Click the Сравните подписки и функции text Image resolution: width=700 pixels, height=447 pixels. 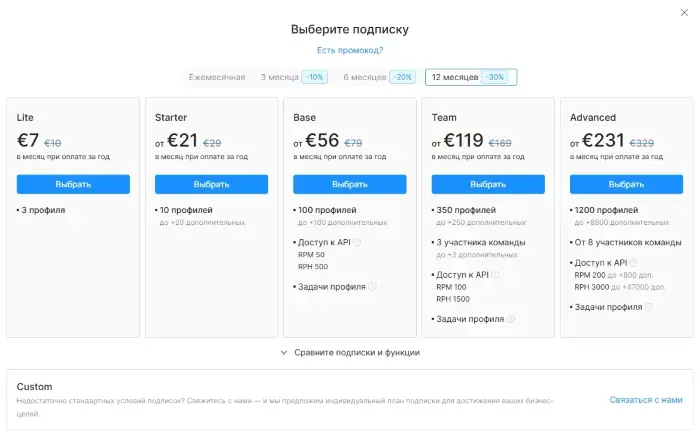[x=357, y=352]
